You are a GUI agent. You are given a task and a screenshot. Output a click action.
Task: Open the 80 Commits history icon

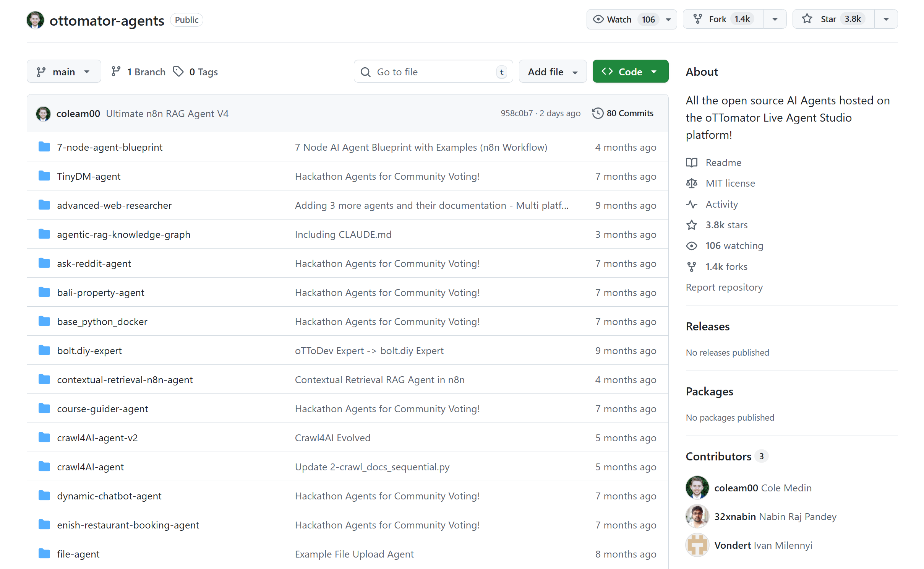click(598, 113)
